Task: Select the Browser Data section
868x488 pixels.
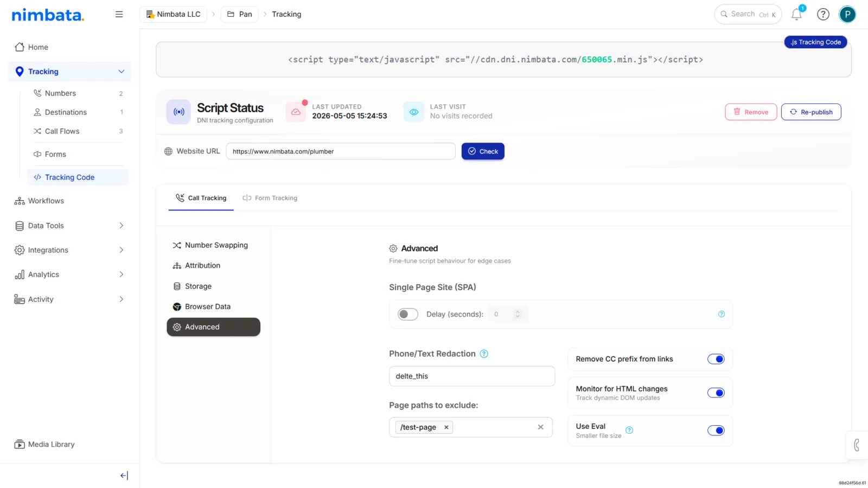Action: coord(213,307)
